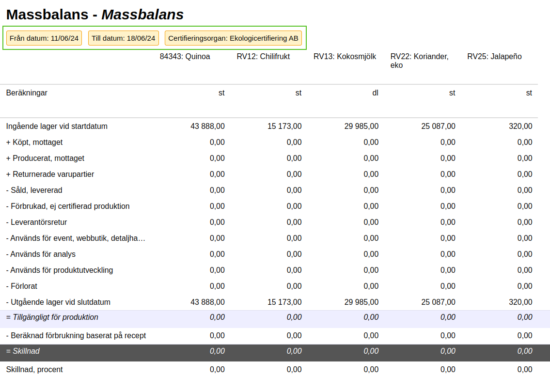Click the truncated 'Används för event, webbutik' row label
550x392 pixels.
(76, 238)
